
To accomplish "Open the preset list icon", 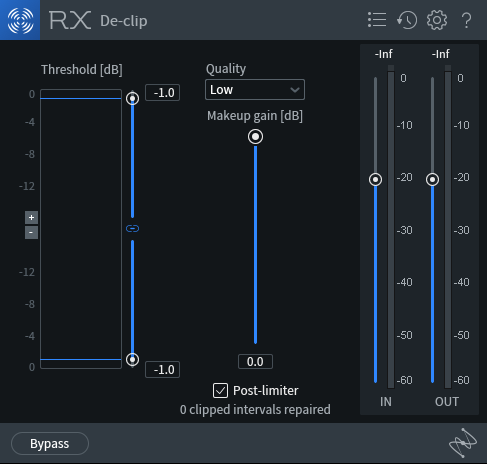I will coord(377,20).
